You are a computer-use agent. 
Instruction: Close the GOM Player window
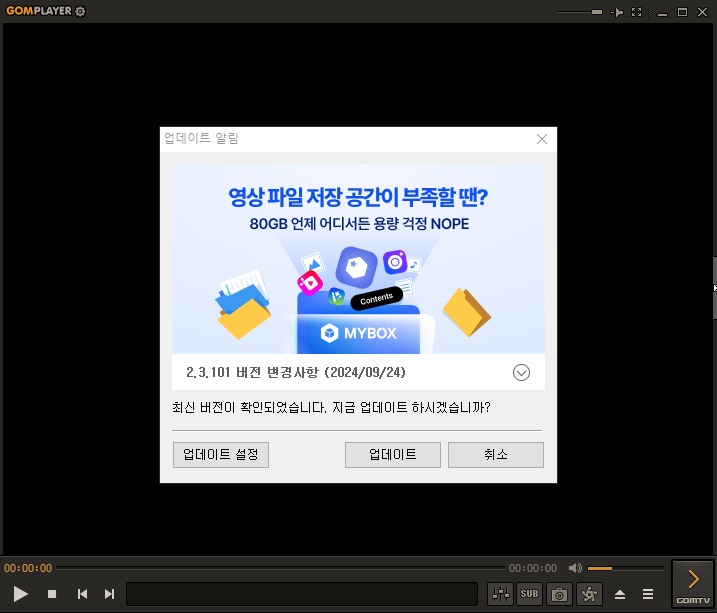point(702,12)
